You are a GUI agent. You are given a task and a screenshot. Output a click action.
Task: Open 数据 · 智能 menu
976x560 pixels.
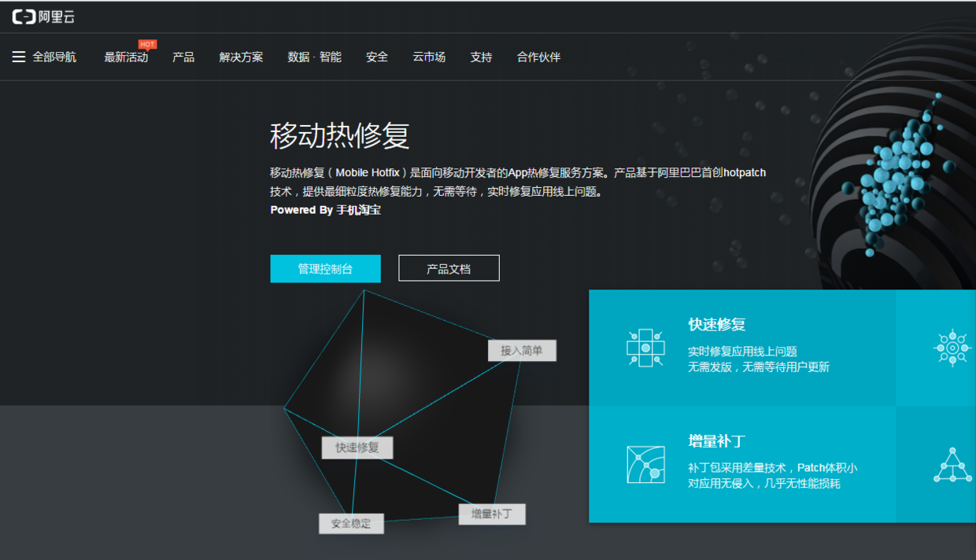315,57
